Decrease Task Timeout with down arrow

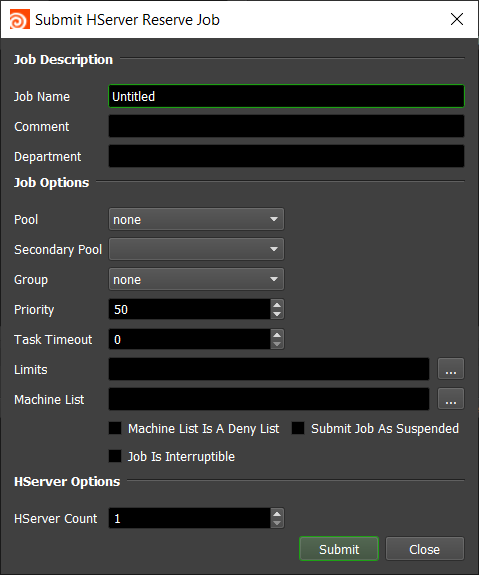[277, 344]
